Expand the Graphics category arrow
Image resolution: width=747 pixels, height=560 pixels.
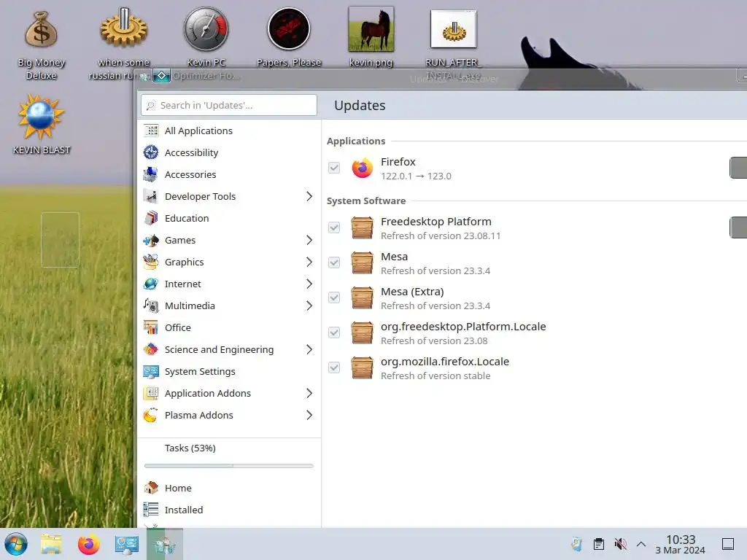pos(309,262)
